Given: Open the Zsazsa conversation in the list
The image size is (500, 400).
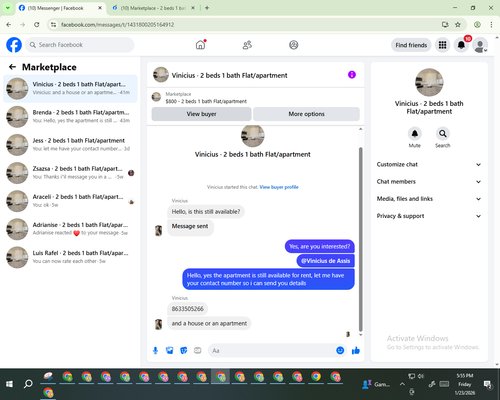Looking at the screenshot, I should tap(70, 173).
